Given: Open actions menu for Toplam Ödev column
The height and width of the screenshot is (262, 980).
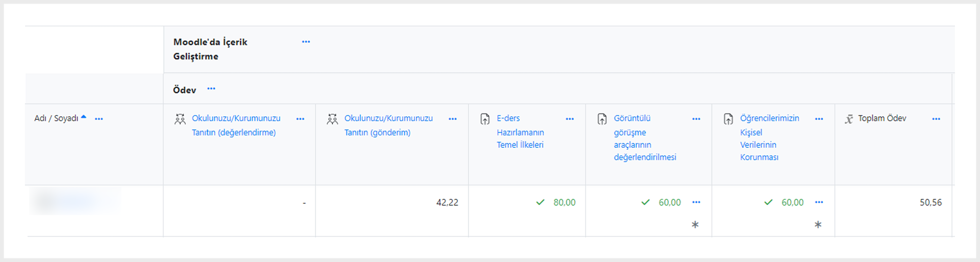Looking at the screenshot, I should click(x=936, y=119).
